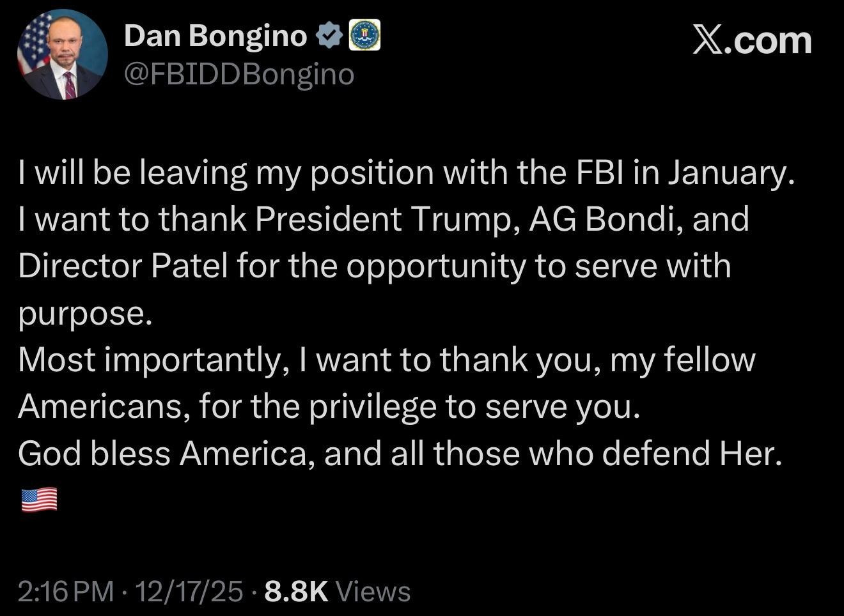
Task: Click the X.com logo watermark
Action: [753, 41]
